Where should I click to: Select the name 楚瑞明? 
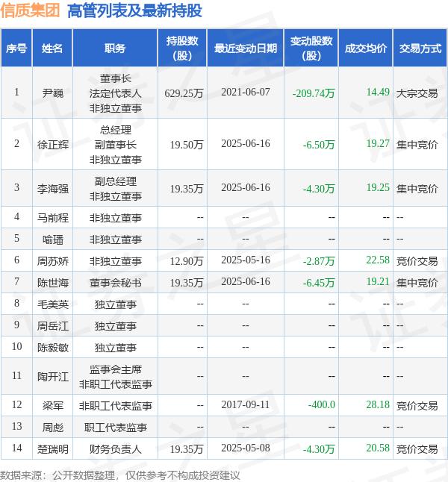coord(53,449)
